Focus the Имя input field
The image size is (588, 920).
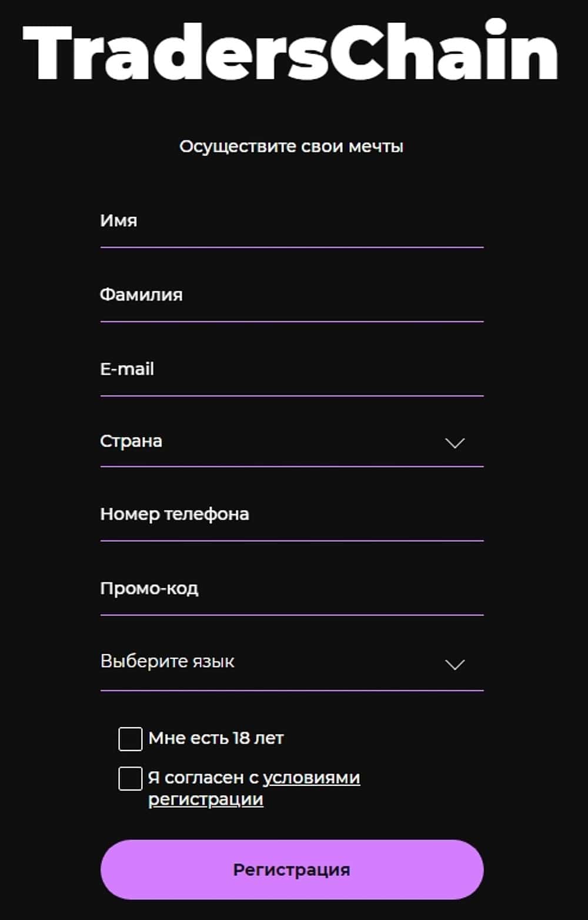(292, 221)
